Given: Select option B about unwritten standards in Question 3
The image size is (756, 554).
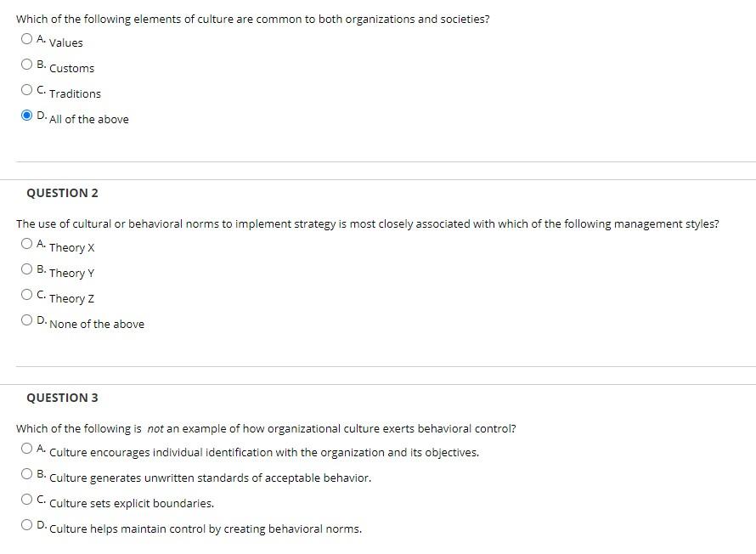Looking at the screenshot, I should pos(26,473).
